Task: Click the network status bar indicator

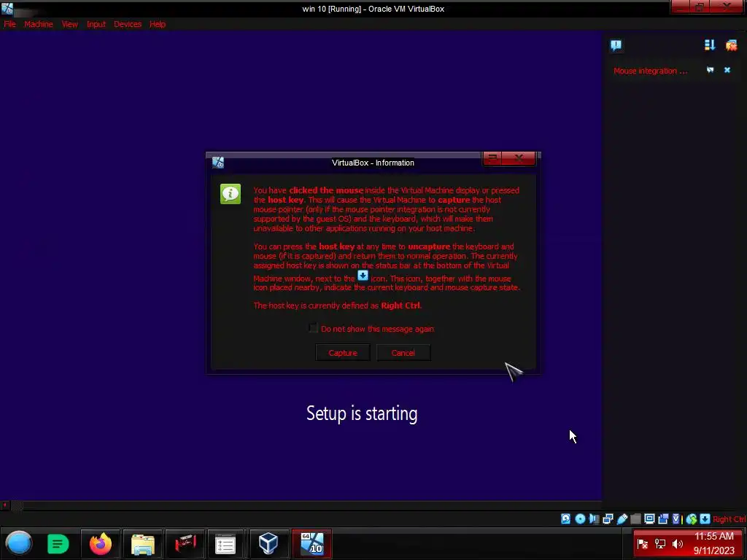Action: point(608,519)
